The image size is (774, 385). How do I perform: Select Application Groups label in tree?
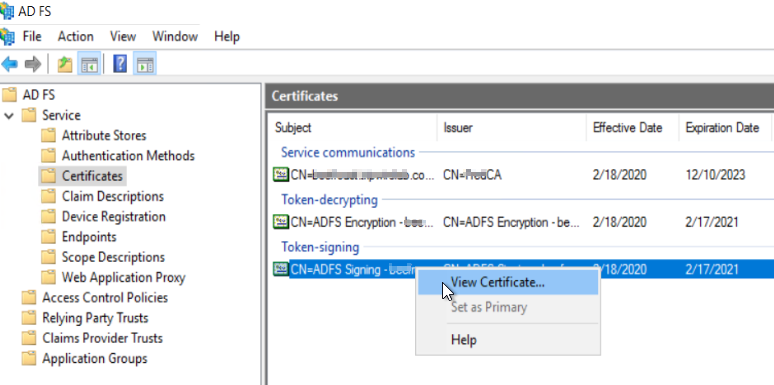95,358
